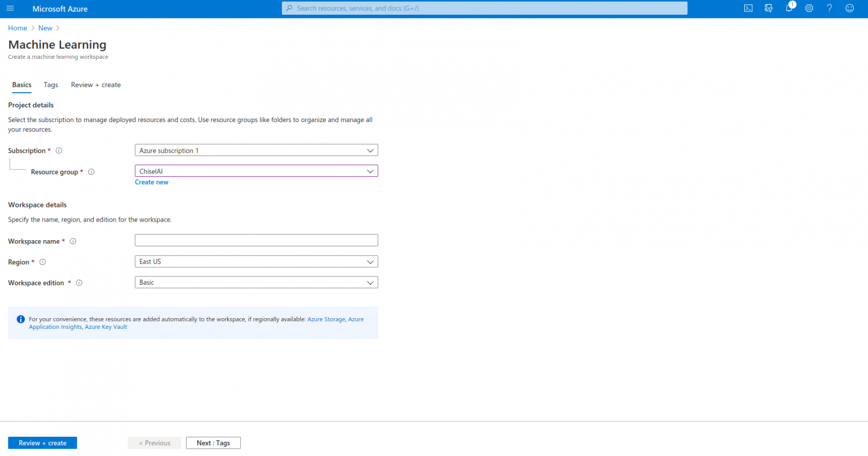Open the Directory + subscription filter icon
Viewport: 868px width, 456px height.
point(769,8)
